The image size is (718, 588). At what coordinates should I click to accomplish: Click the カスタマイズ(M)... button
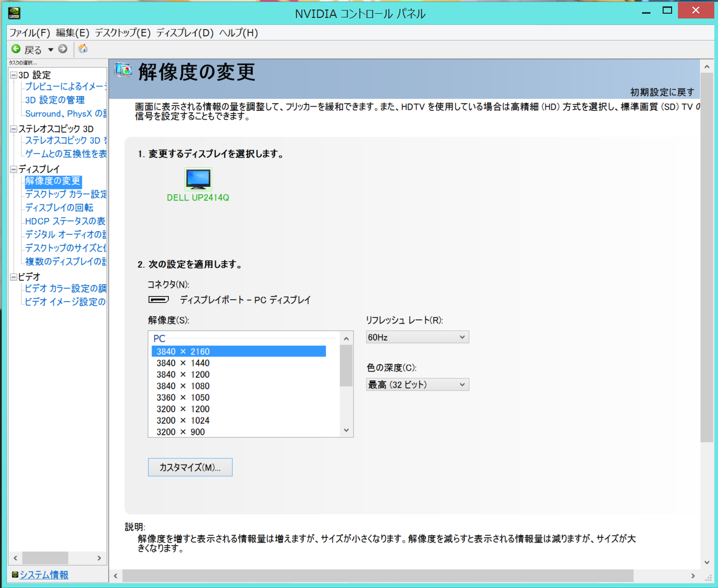click(x=190, y=467)
